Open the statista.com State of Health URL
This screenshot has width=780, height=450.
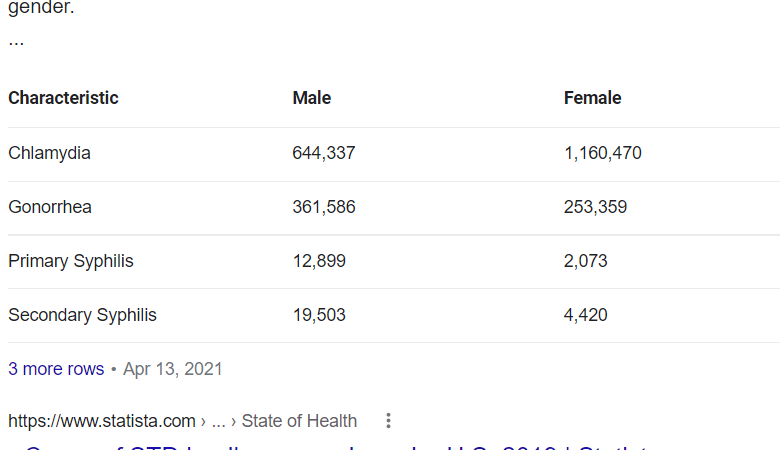pyautogui.click(x=183, y=421)
